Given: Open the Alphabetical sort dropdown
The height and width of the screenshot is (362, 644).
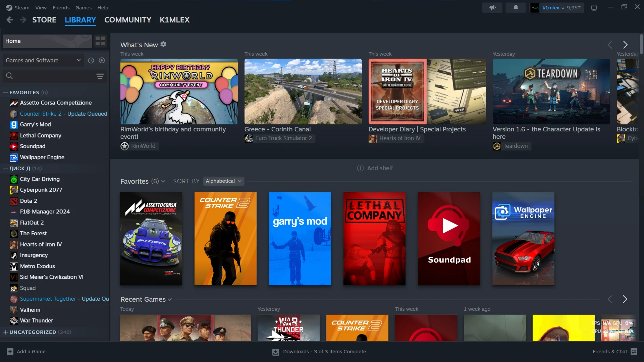Looking at the screenshot, I should click(223, 181).
